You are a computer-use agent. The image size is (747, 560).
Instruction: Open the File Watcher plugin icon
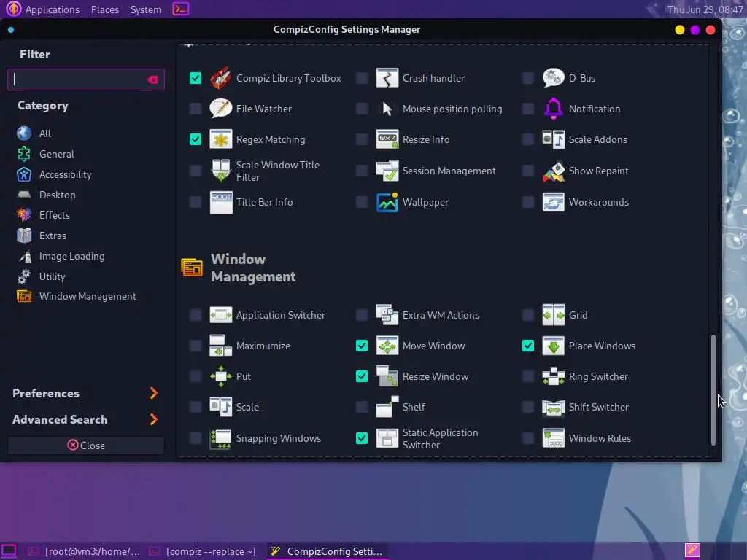(220, 109)
